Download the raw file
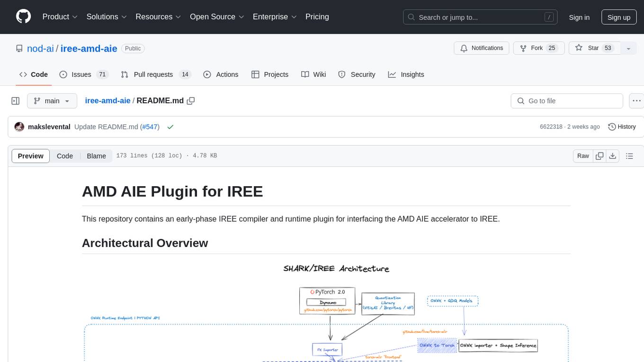This screenshot has height=362, width=644. pos(612,156)
